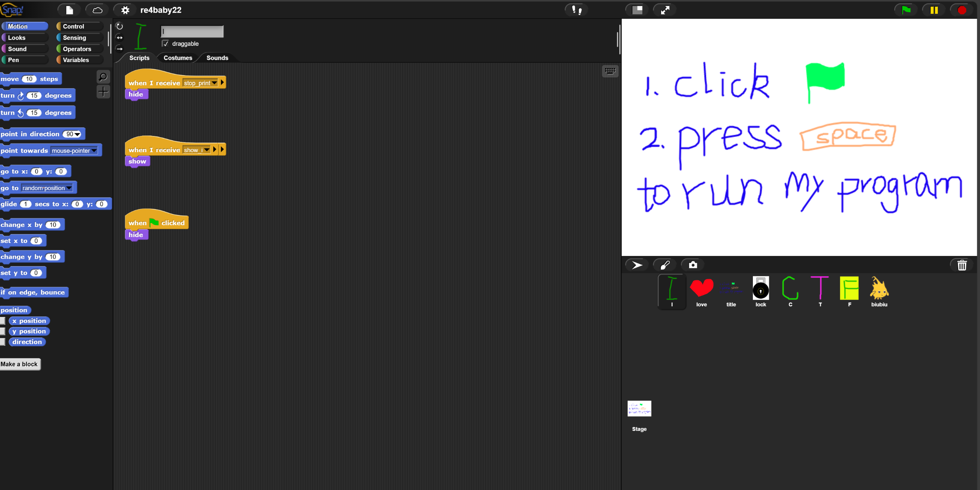980x490 pixels.
Task: Open the show_i message dropdown
Action: pos(207,150)
